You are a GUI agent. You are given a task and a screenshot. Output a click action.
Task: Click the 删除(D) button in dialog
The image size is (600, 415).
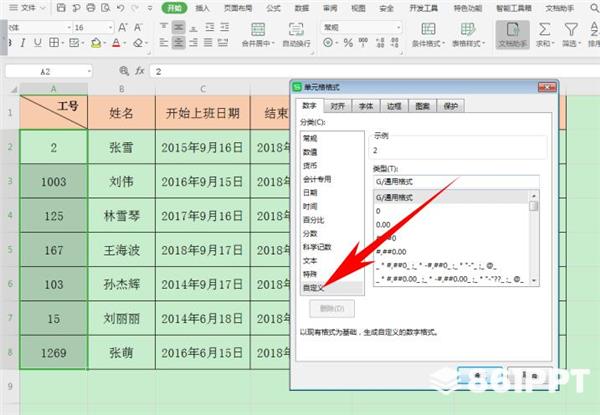(332, 308)
